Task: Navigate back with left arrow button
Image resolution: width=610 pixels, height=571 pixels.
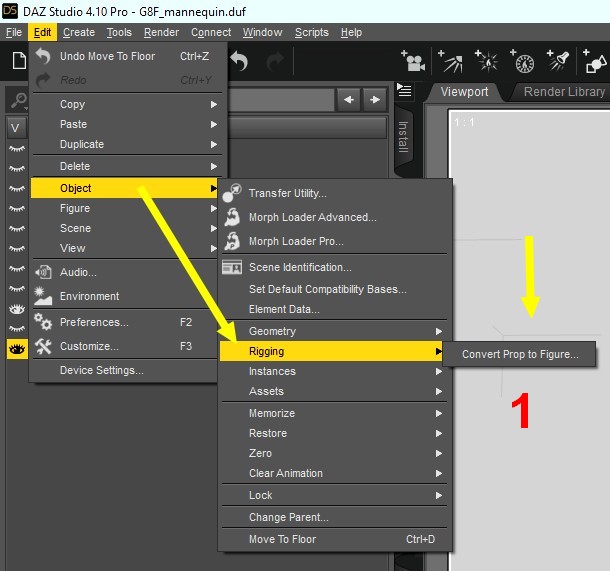Action: point(349,100)
